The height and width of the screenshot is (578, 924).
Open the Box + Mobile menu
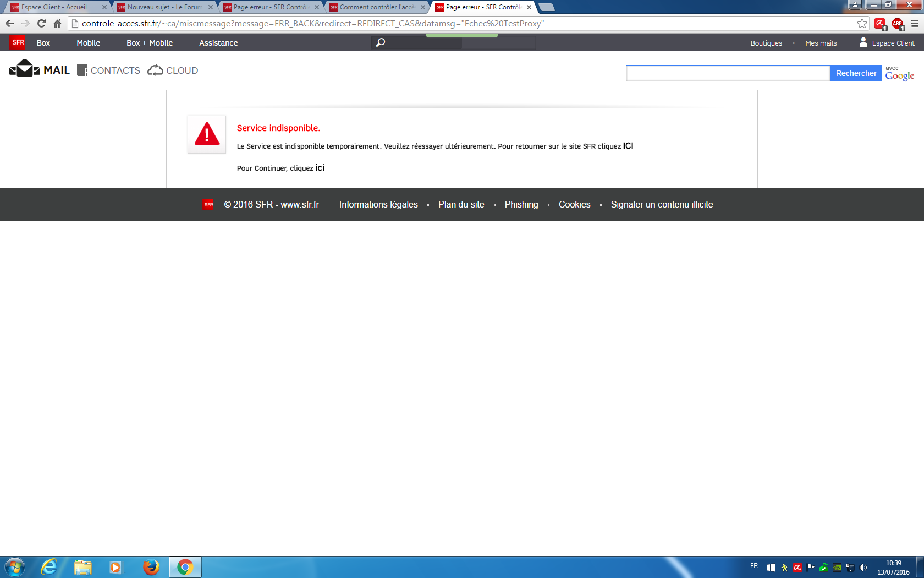point(150,43)
